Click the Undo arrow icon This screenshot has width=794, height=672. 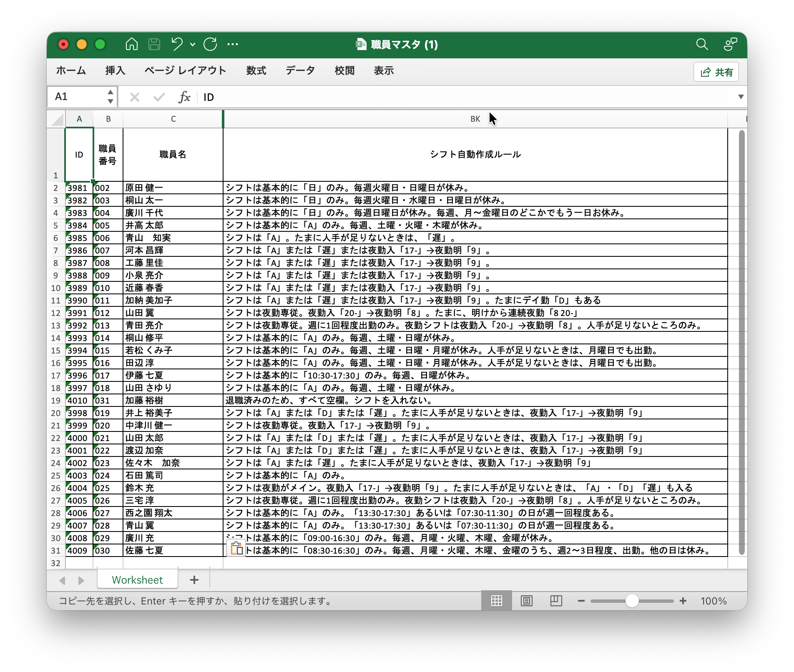click(177, 44)
